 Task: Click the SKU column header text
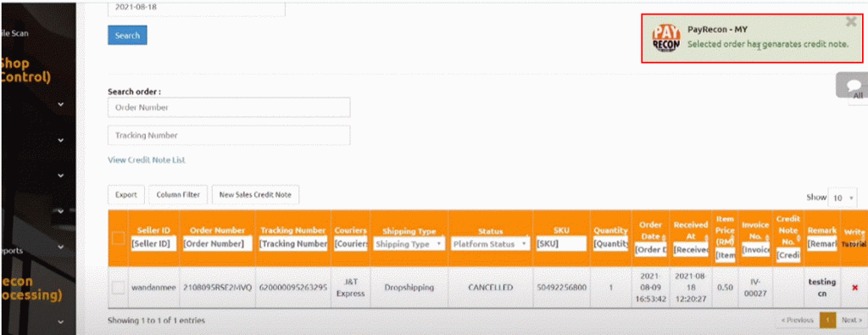coord(561,231)
